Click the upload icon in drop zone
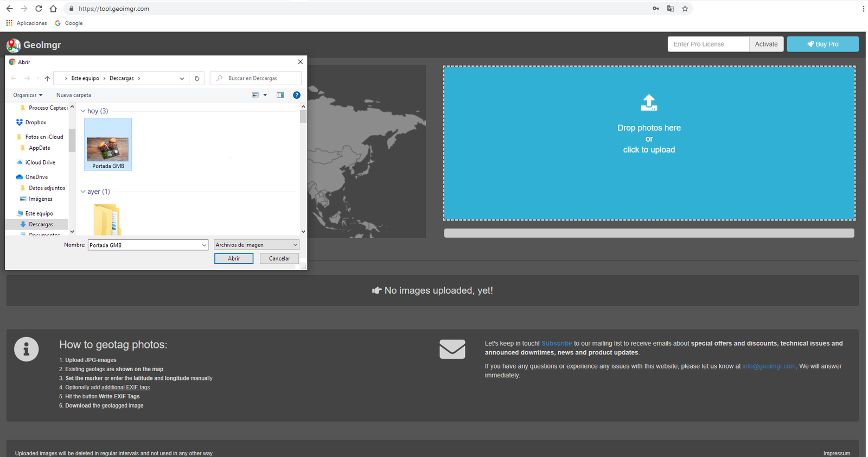 tap(649, 103)
